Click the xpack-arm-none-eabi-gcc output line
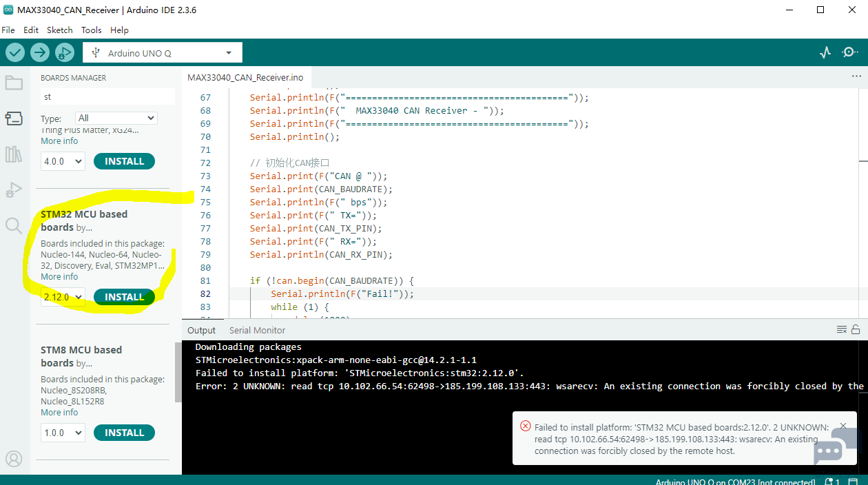Image resolution: width=868 pixels, height=485 pixels. (x=336, y=360)
